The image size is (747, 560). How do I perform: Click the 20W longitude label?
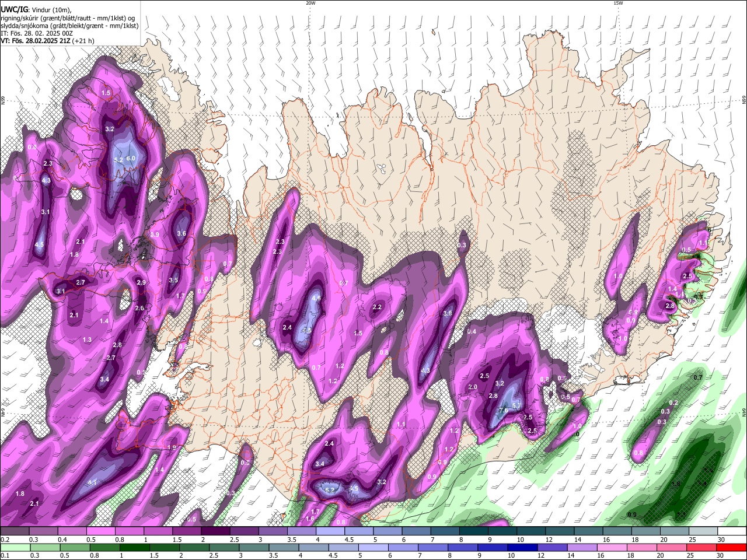pos(310,3)
